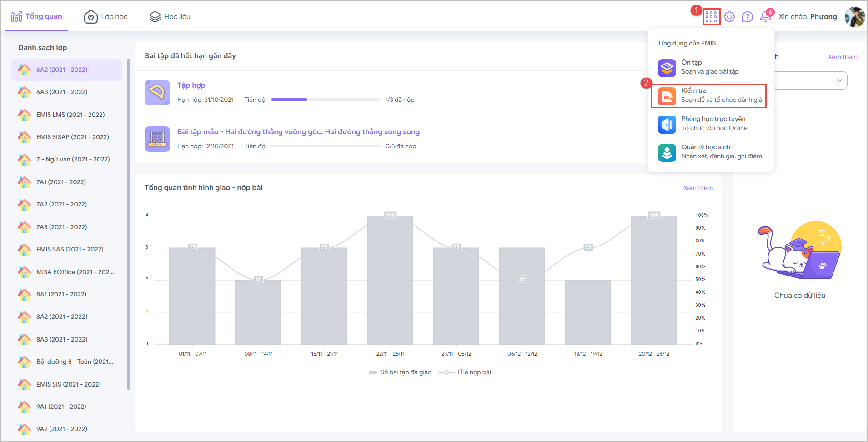Expand the dropdown on the right panel
The image size is (868, 442).
[839, 80]
